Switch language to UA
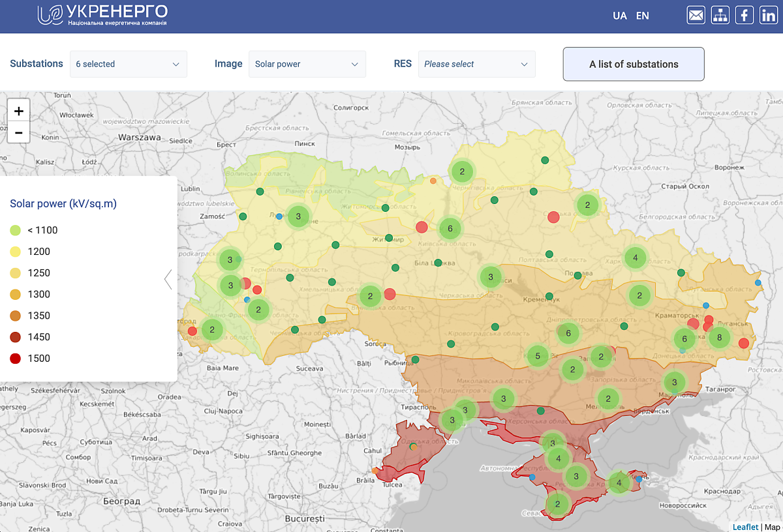The height and width of the screenshot is (532, 783). click(x=619, y=16)
